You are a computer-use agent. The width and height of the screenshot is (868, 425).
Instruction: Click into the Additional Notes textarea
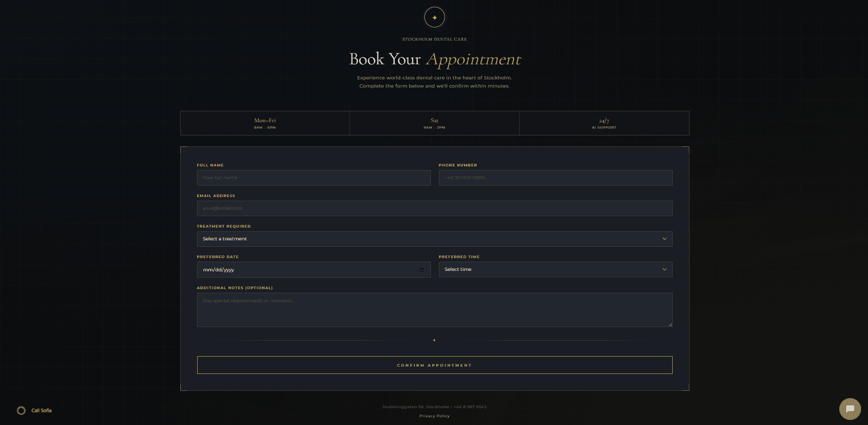point(434,310)
